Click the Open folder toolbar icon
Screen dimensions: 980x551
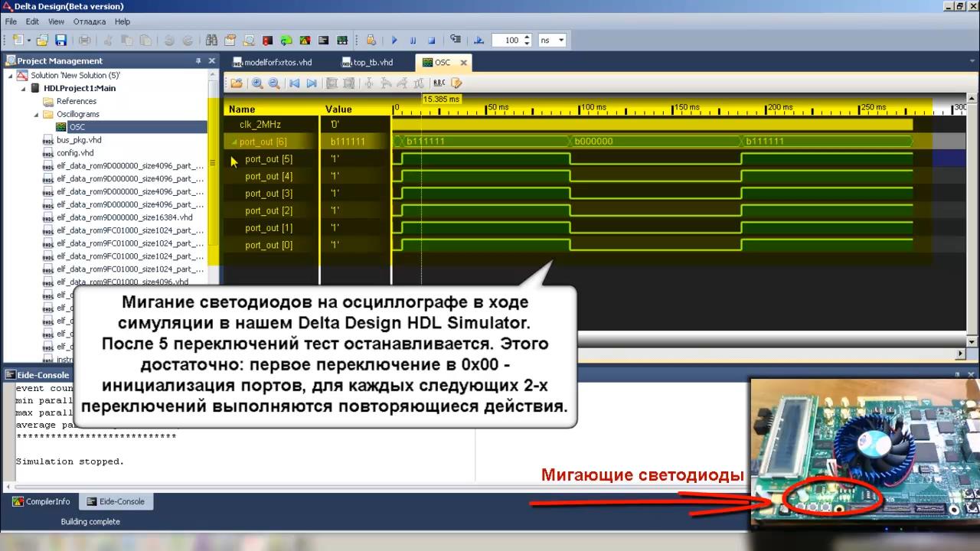[x=42, y=40]
